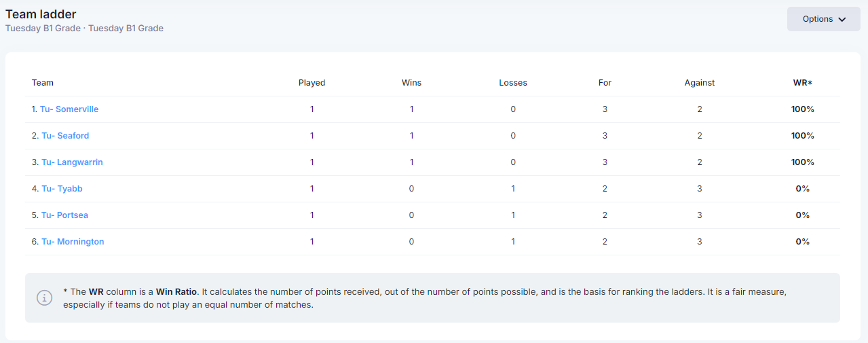Click Mornington's 0% win ratio value
This screenshot has height=343, width=868.
click(x=802, y=242)
